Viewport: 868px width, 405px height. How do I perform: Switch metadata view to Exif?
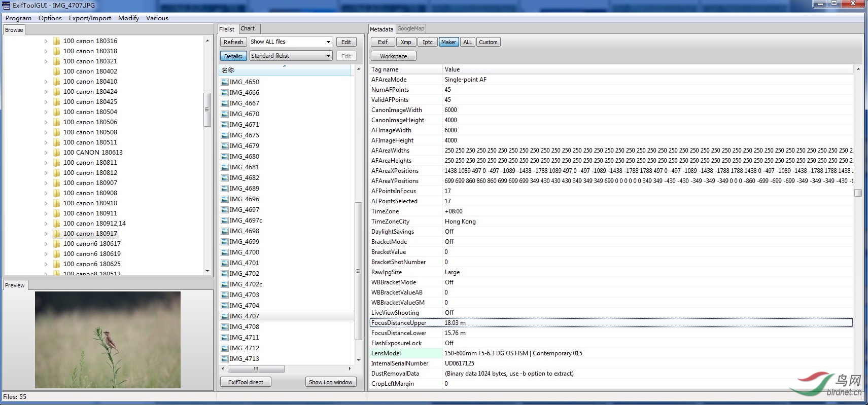[383, 42]
